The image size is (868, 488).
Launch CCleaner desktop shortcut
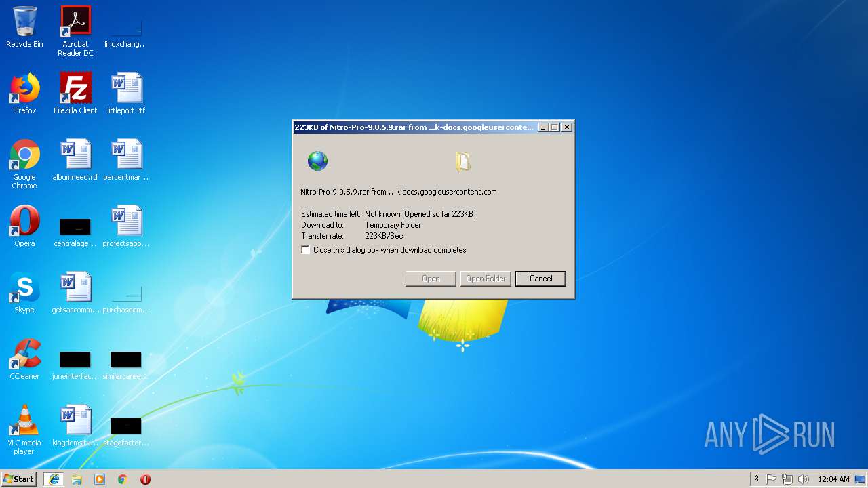click(24, 359)
